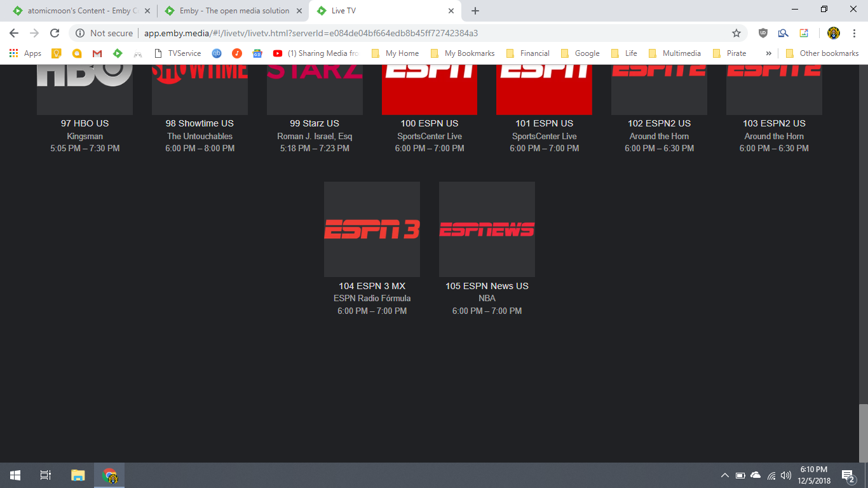Open the HBO US channel logo
The height and width of the screenshot is (488, 868).
(85, 90)
